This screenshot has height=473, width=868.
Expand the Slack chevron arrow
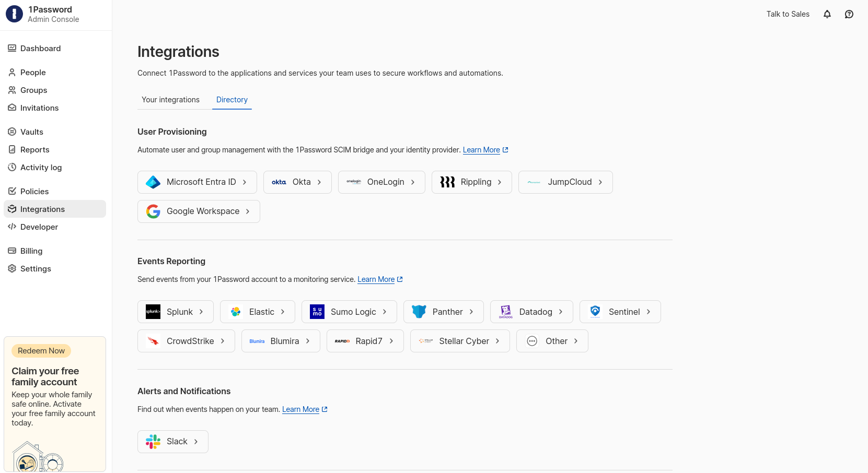(x=196, y=442)
